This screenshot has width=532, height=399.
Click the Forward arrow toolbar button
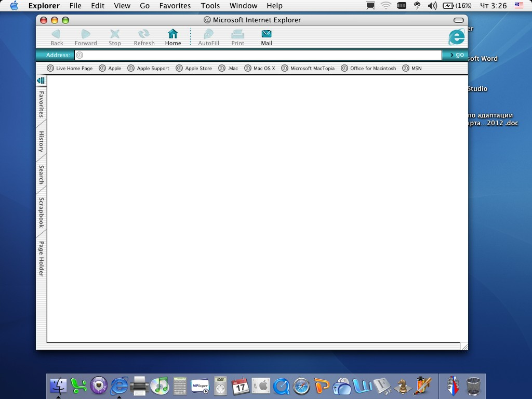pos(86,37)
